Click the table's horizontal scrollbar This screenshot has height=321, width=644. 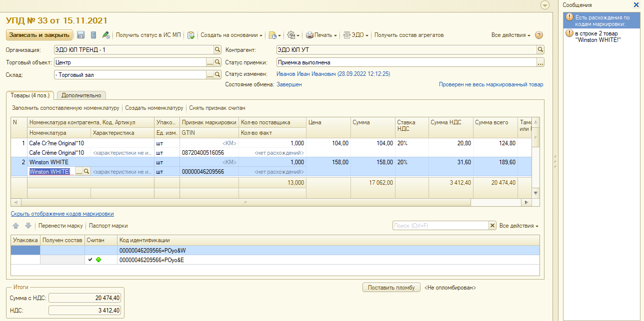[x=245, y=203]
